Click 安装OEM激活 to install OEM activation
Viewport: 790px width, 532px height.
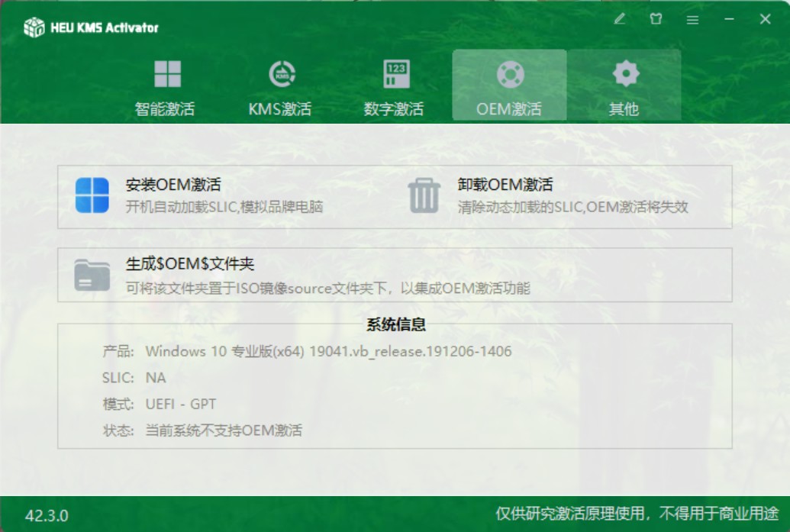[199, 195]
